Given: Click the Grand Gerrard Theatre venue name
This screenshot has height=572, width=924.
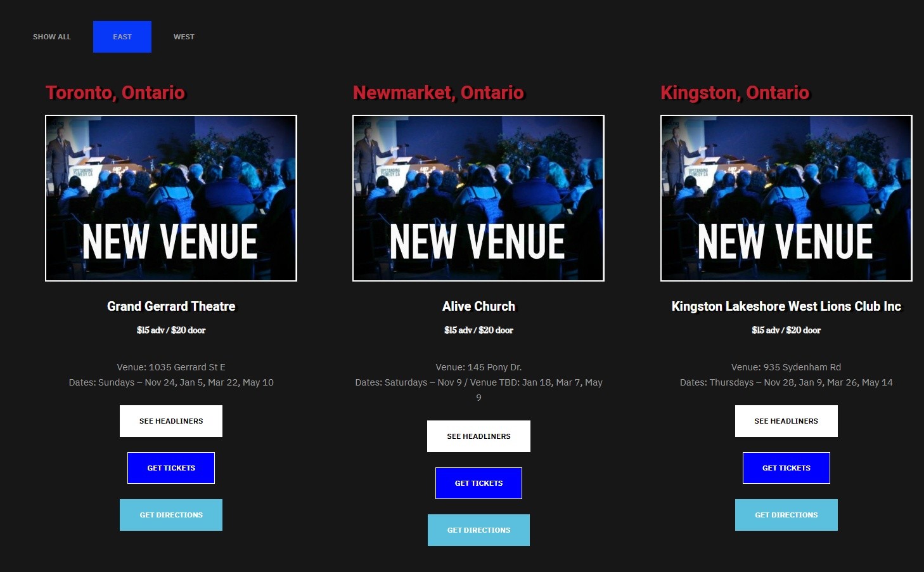Looking at the screenshot, I should coord(171,306).
